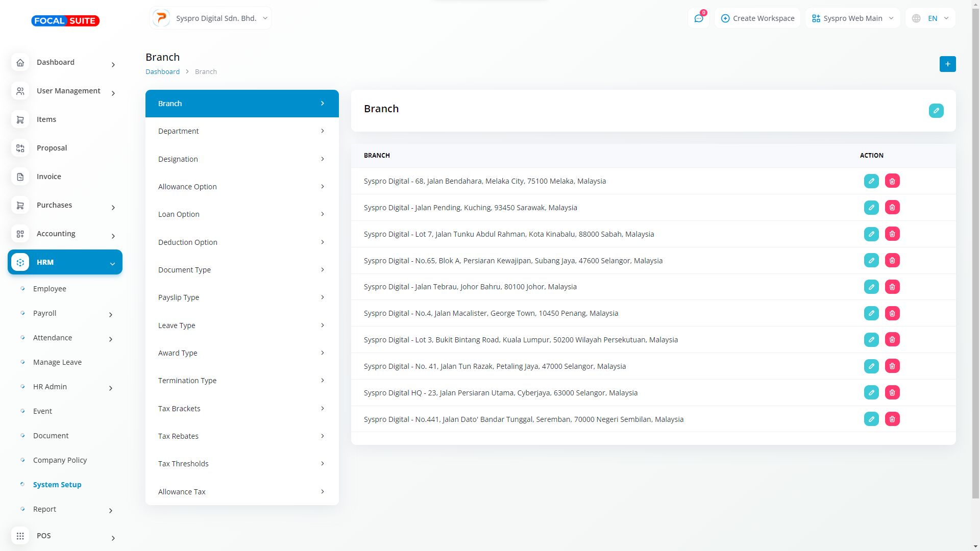Click the chat messages notification icon
Viewport: 980px width, 551px height.
coord(698,18)
